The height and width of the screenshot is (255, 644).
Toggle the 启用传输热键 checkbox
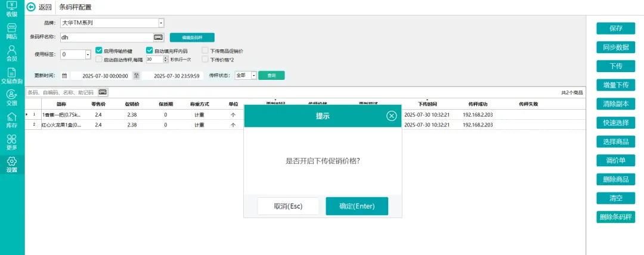click(x=99, y=51)
